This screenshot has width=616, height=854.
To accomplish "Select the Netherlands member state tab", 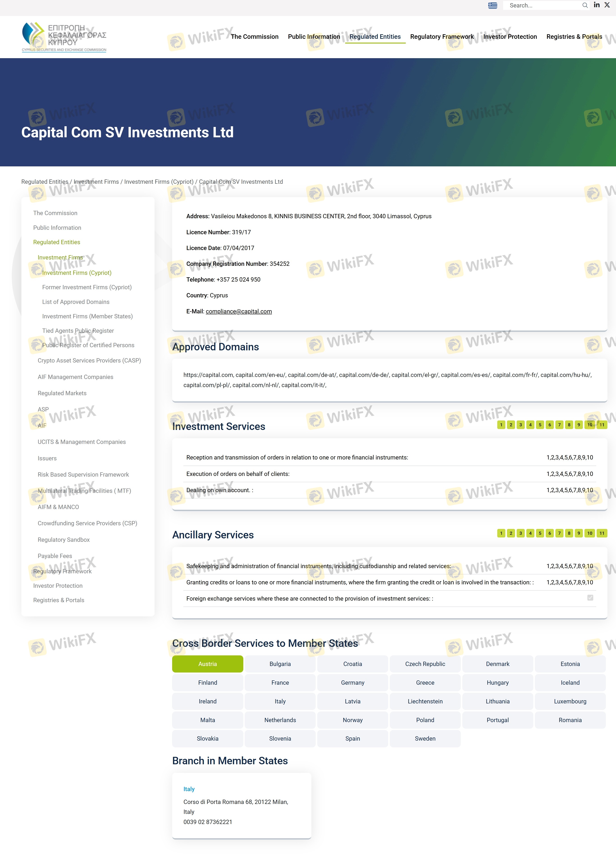I will 280,720.
